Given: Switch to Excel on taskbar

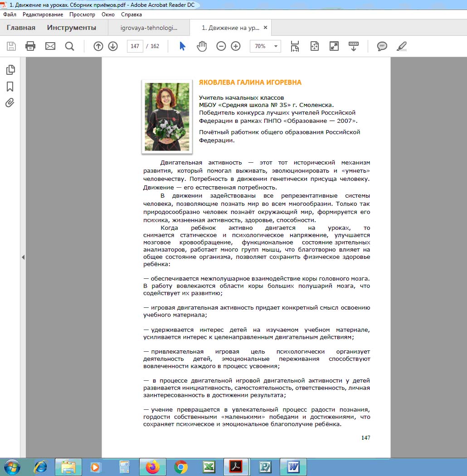Looking at the screenshot, I should coord(209,467).
